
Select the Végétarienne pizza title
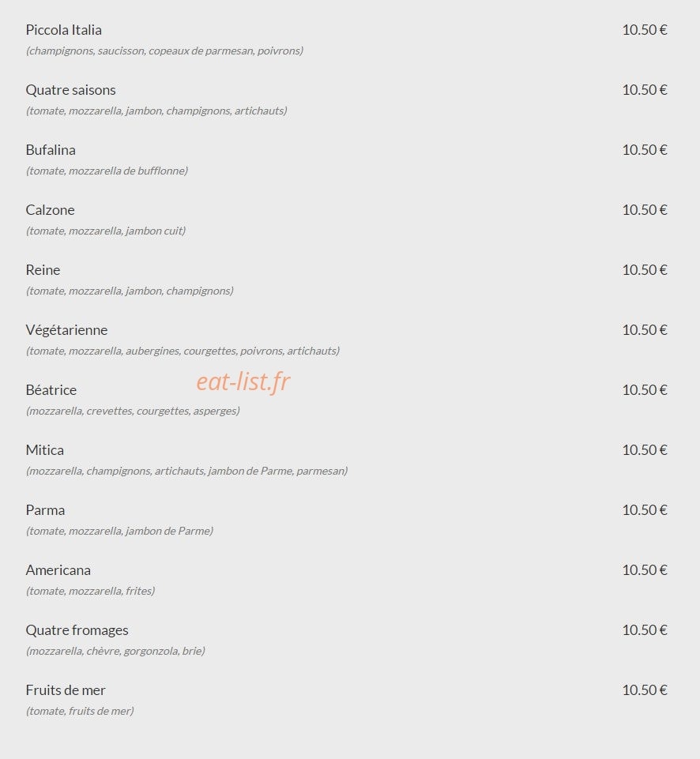pos(66,330)
